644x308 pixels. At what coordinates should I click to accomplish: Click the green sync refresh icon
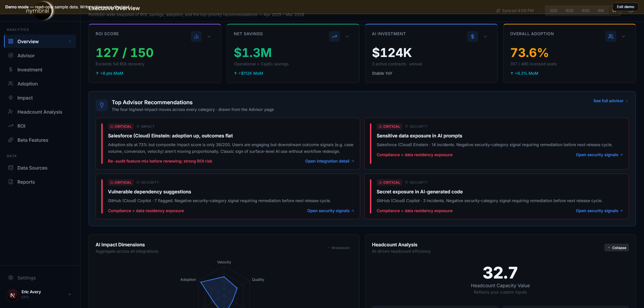[498, 11]
